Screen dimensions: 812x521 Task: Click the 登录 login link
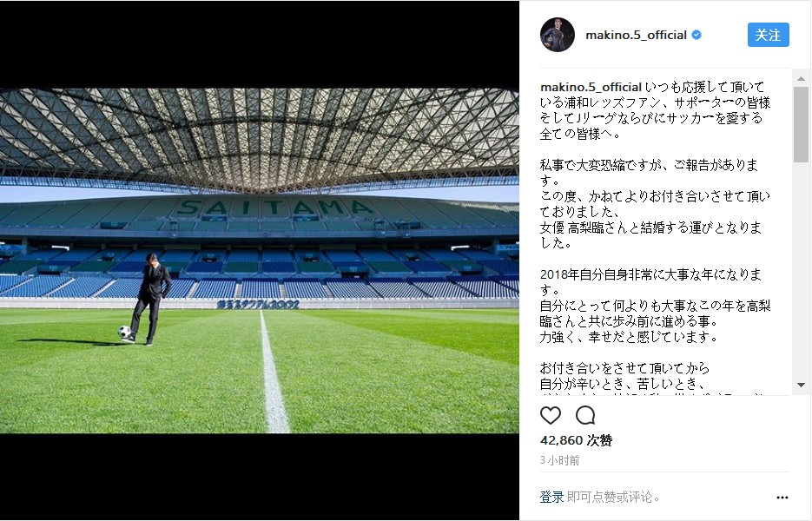(x=551, y=498)
